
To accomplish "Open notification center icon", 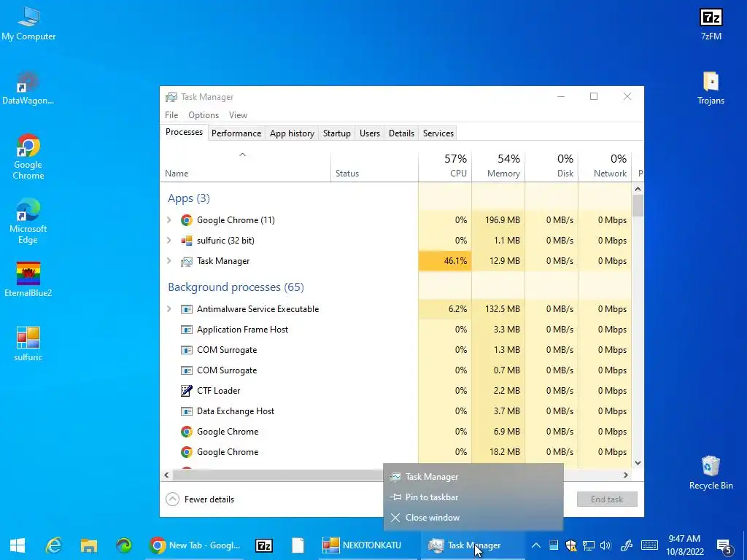I will [724, 545].
